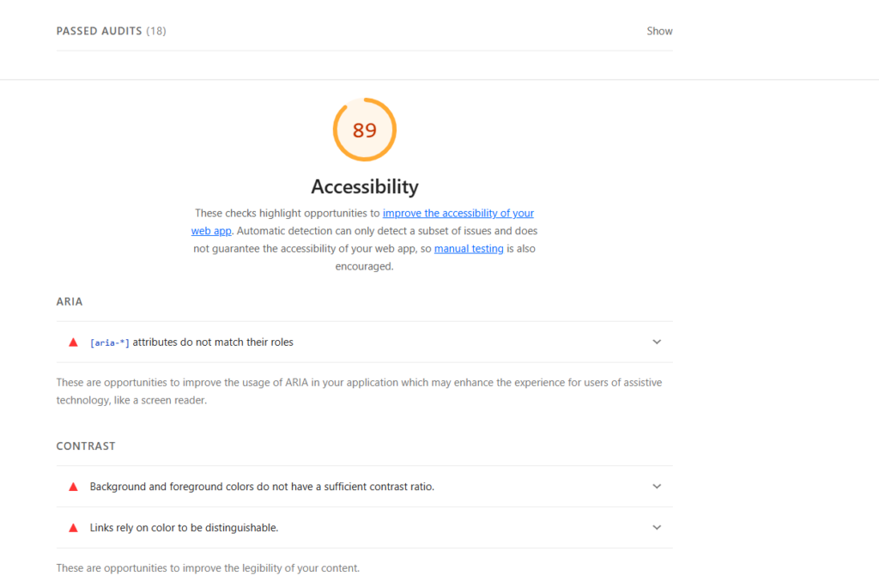Open the 'improve the accessibility of your web app' link
Viewport: 879px width, 588px height.
point(458,213)
